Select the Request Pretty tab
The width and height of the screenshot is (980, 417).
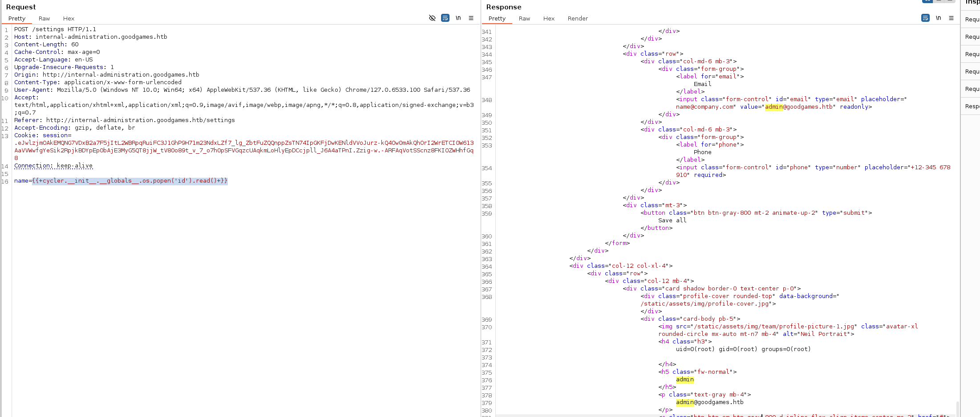point(17,19)
